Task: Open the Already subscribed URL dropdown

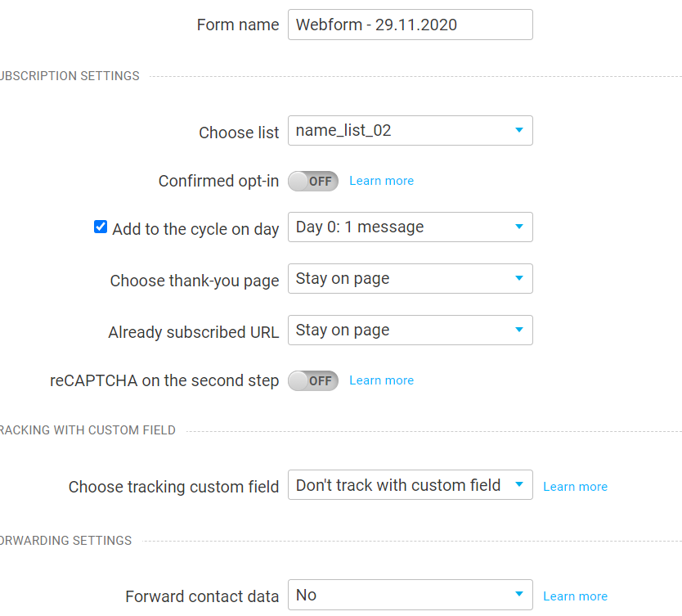Action: (x=411, y=330)
